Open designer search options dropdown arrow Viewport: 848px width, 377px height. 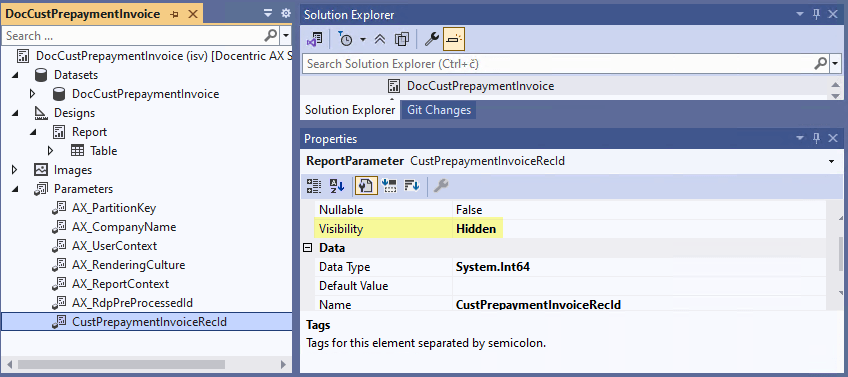coord(286,36)
